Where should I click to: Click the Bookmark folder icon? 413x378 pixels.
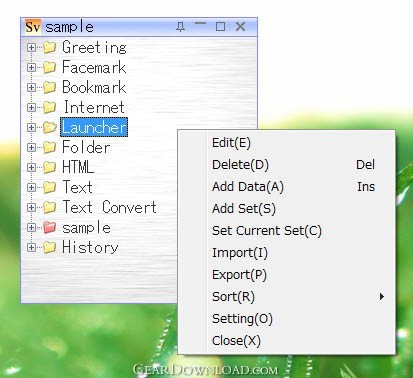49,87
